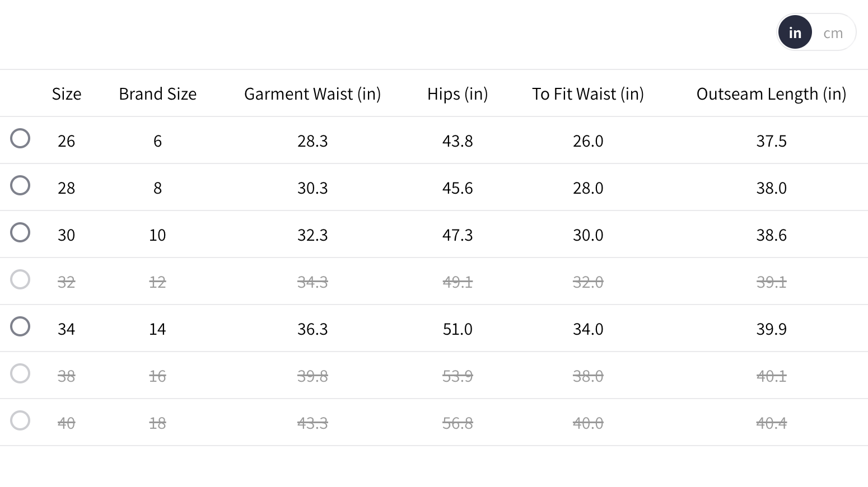868x487 pixels.
Task: Pick the size 30 radio button
Action: tap(20, 232)
